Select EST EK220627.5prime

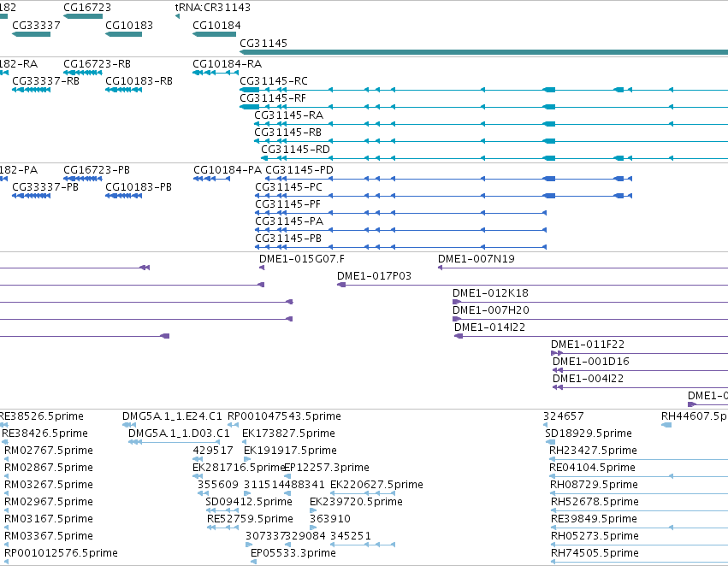pyautogui.click(x=376, y=485)
